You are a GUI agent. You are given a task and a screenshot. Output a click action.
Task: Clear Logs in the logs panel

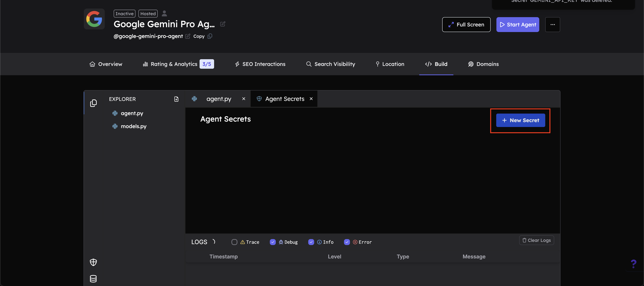536,240
